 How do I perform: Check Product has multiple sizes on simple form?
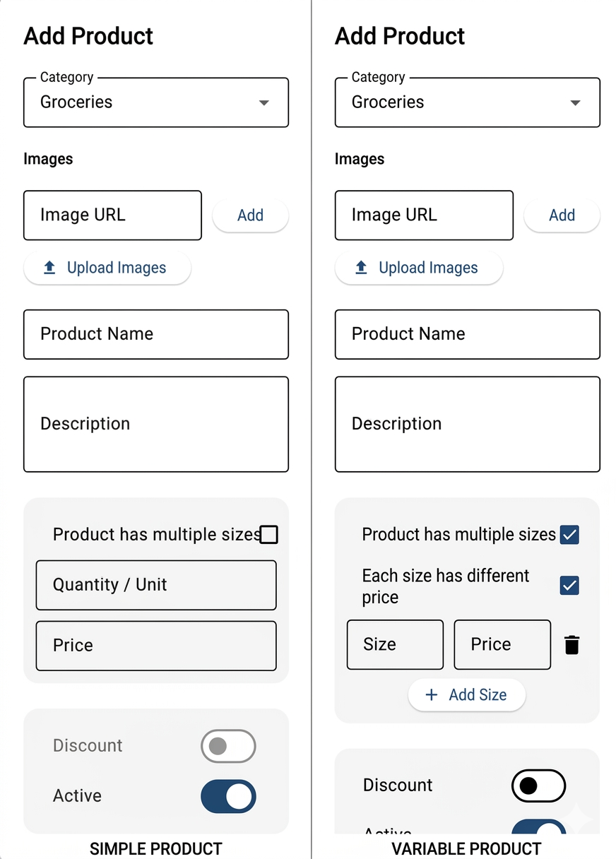click(268, 535)
